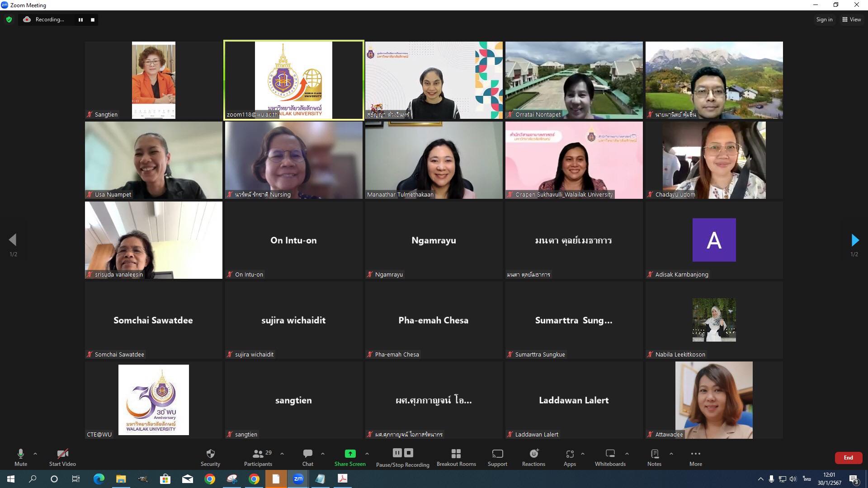Start Video camera
This screenshot has height=488, width=868.
pos(62,457)
